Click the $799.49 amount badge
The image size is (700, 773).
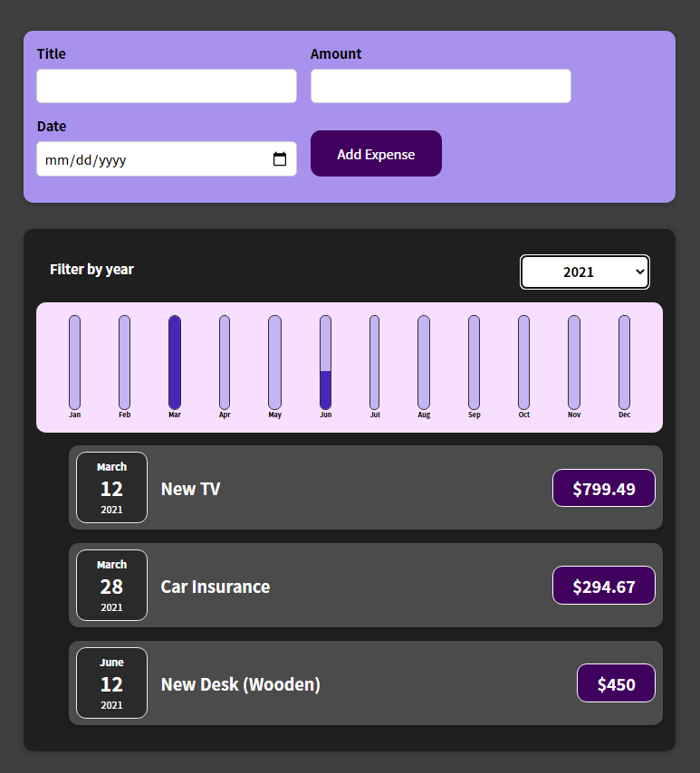603,488
